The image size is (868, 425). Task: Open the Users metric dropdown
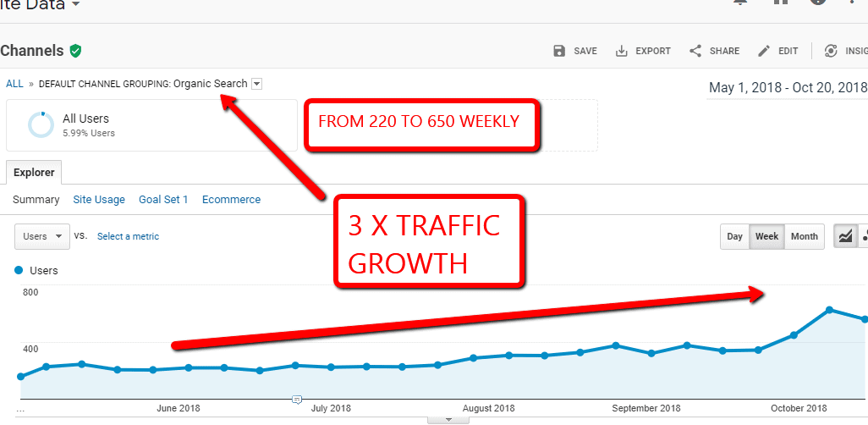coord(42,237)
